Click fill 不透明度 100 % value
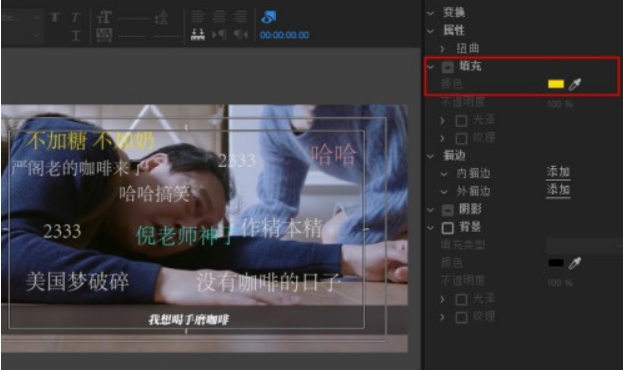The width and height of the screenshot is (623, 370). click(x=559, y=104)
